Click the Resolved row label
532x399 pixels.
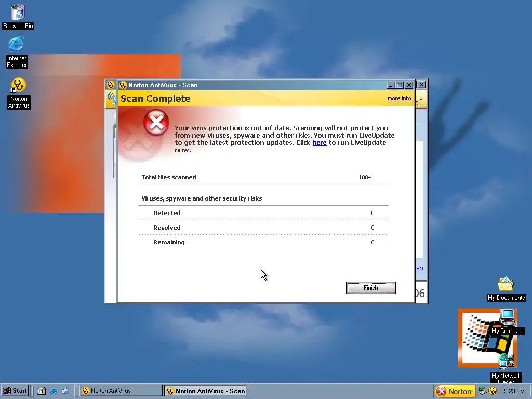[167, 228]
